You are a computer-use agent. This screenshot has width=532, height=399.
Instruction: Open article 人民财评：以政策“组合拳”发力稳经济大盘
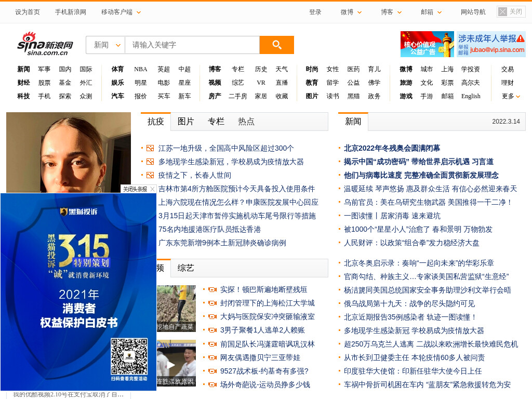411,243
